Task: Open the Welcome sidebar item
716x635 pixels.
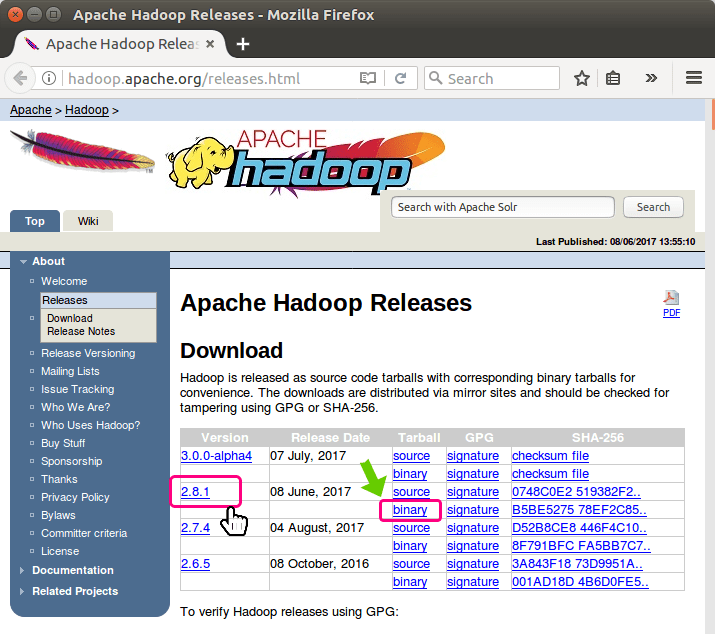Action: tap(64, 281)
